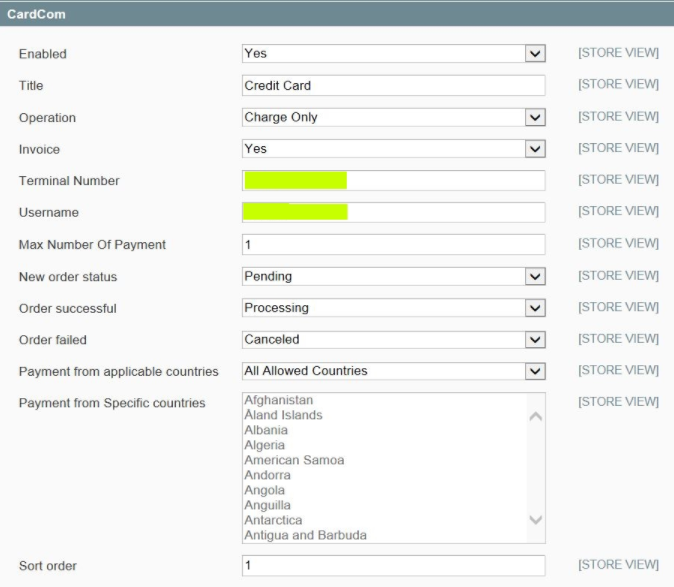Image resolution: width=674 pixels, height=587 pixels.
Task: Select Afghanistan in the countries list
Action: (279, 400)
